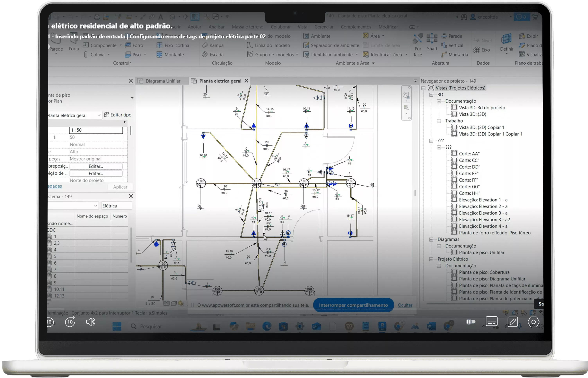Viewport: 588px width, 378px height.
Task: Collapse the Diagramas tree node
Action: (431, 240)
